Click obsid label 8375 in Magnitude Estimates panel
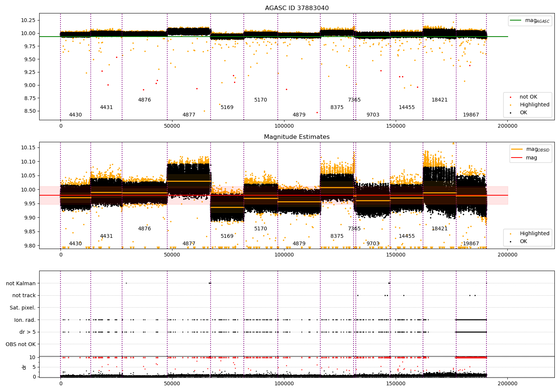This screenshot has height=392, width=560. point(337,236)
